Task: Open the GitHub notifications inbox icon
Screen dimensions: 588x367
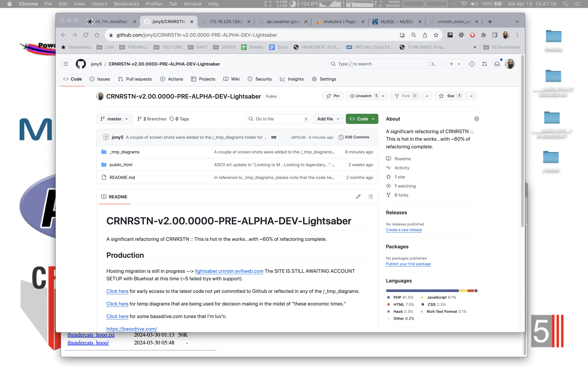Action: (497, 64)
